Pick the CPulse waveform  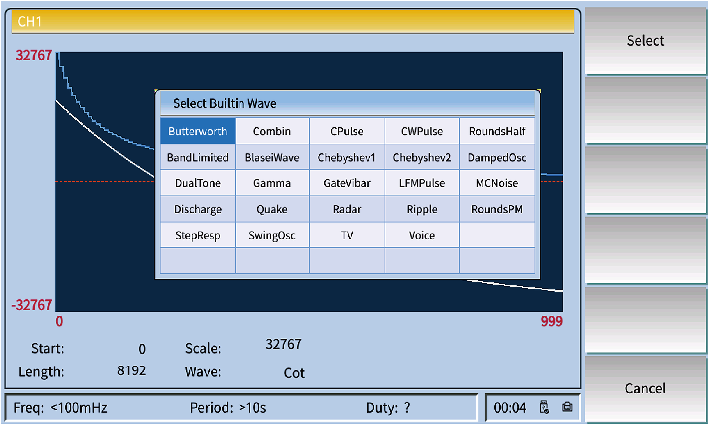pos(346,131)
